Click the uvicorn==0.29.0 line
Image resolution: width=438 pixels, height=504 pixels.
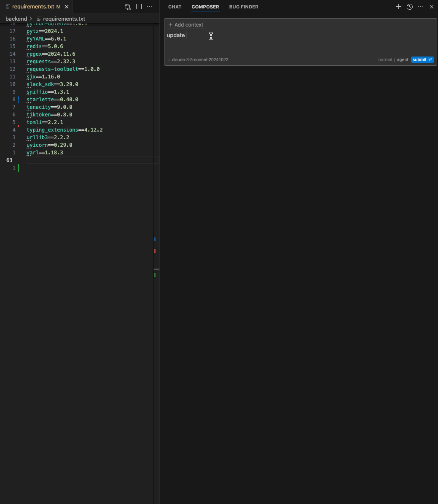[x=49, y=145]
